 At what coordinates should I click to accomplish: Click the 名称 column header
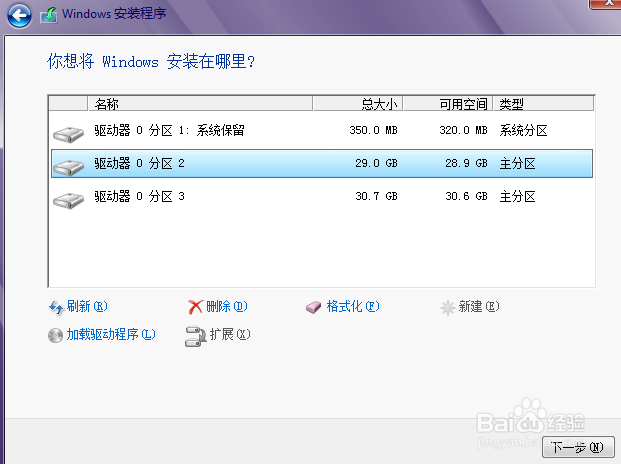pyautogui.click(x=200, y=104)
